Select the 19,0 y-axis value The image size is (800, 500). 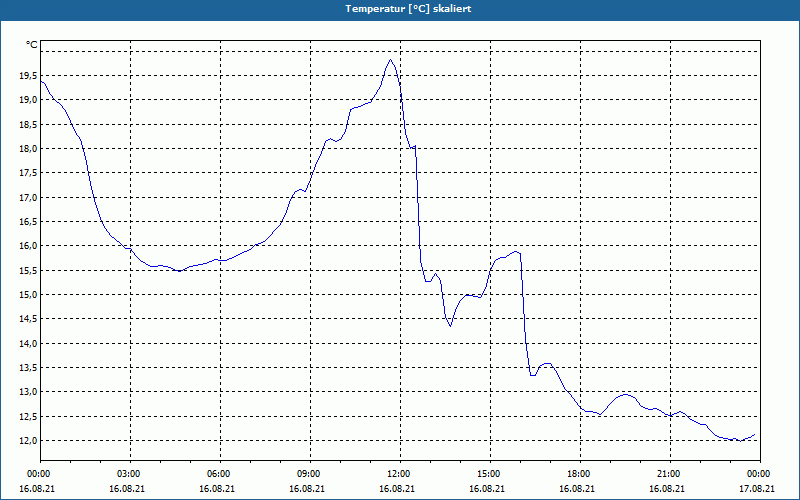tap(28, 100)
